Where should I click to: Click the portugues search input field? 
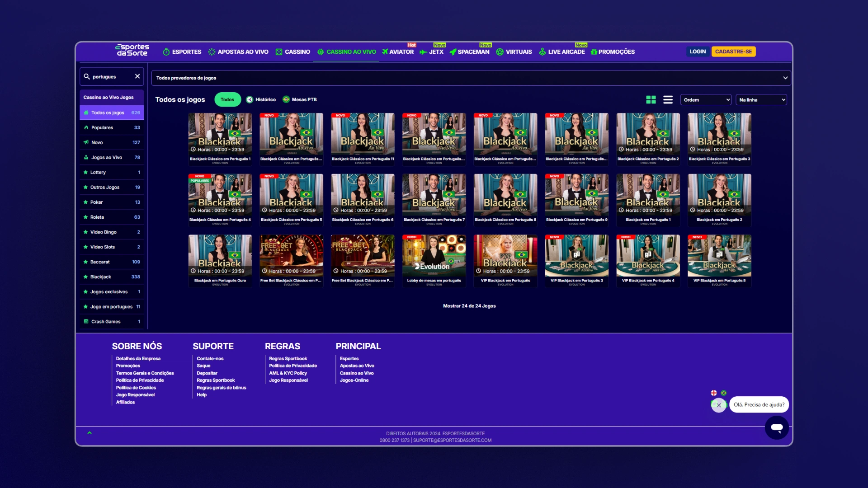[112, 77]
